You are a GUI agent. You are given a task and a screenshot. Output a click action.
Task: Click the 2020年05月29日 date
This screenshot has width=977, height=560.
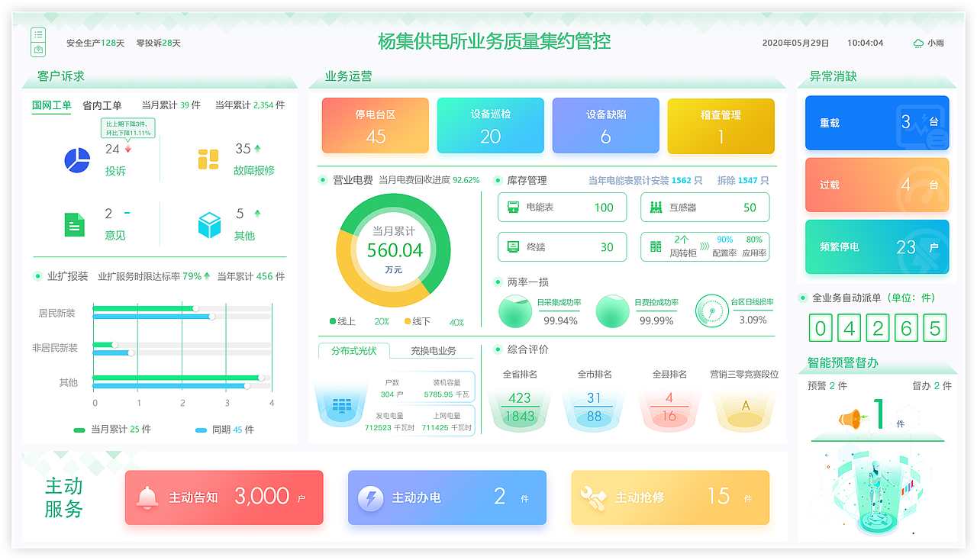(795, 43)
